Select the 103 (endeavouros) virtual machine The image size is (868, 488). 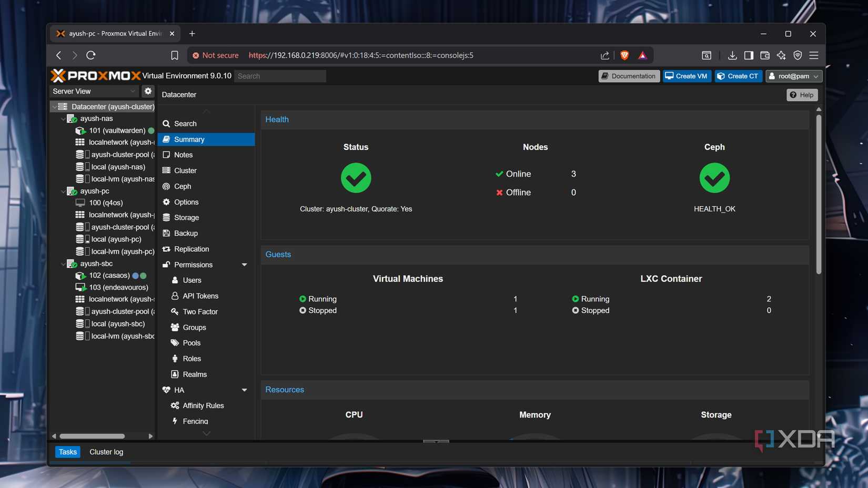click(118, 287)
